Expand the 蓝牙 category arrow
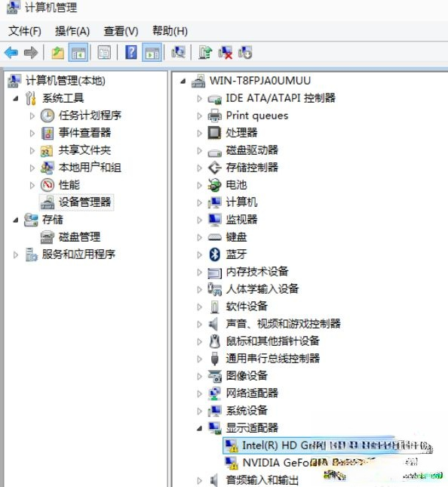448x487 pixels. (200, 255)
